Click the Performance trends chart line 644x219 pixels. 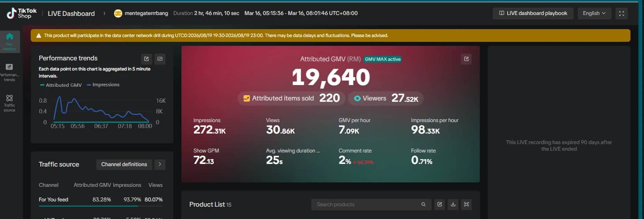point(101,110)
